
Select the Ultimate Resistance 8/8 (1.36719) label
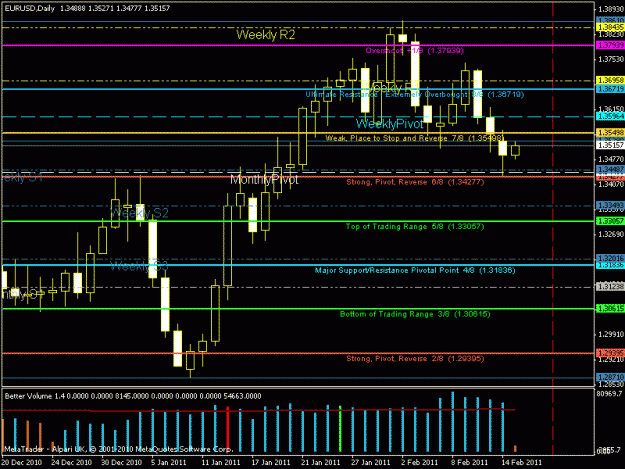point(415,94)
